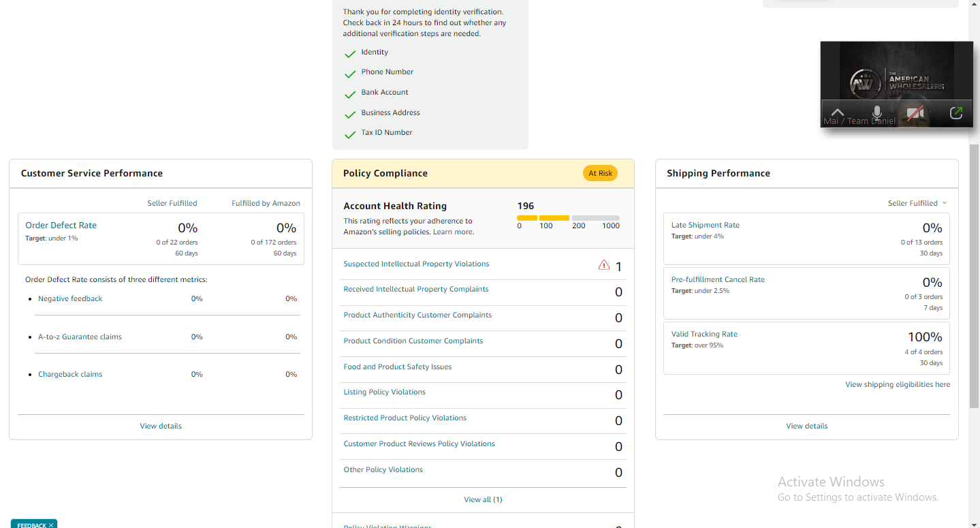Open A-to-z Guarantee claims link
Viewport: 980px width, 528px height.
point(80,337)
